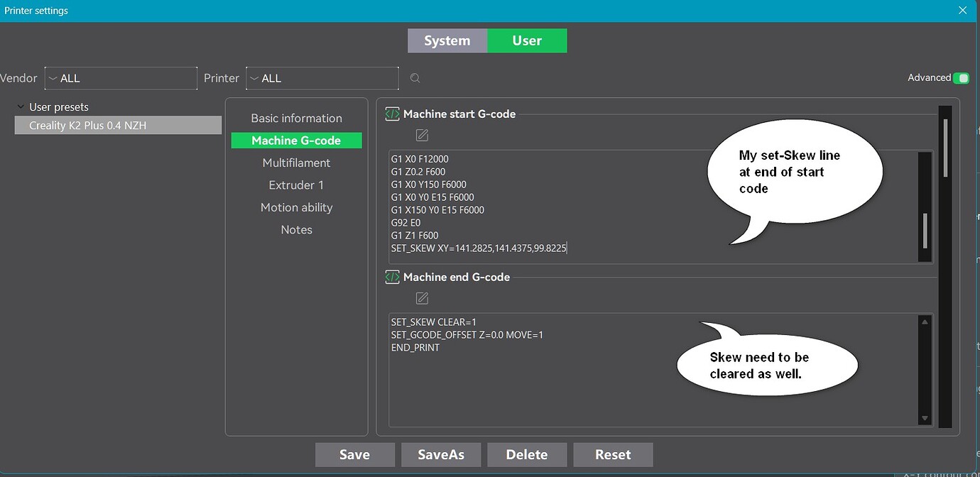The height and width of the screenshot is (477, 980).
Task: Open the Printer ALL dropdown
Action: click(x=322, y=78)
